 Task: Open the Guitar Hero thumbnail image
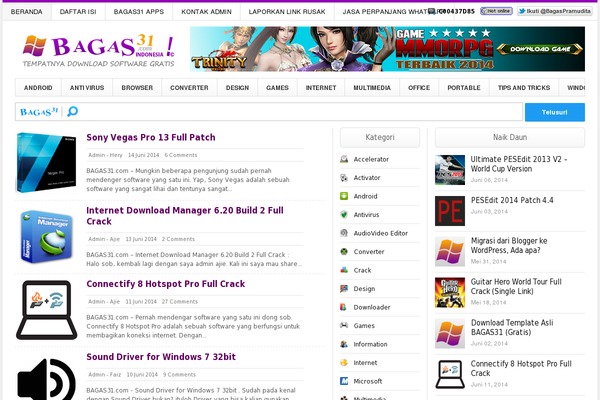click(450, 292)
